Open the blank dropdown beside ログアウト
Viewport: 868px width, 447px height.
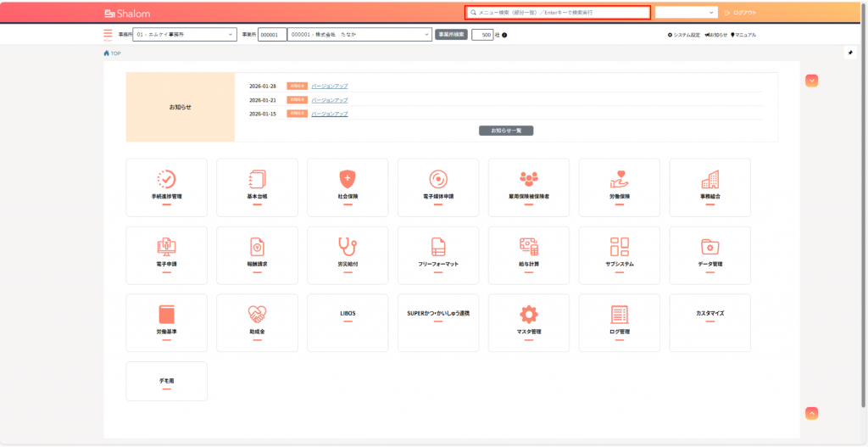coord(687,13)
